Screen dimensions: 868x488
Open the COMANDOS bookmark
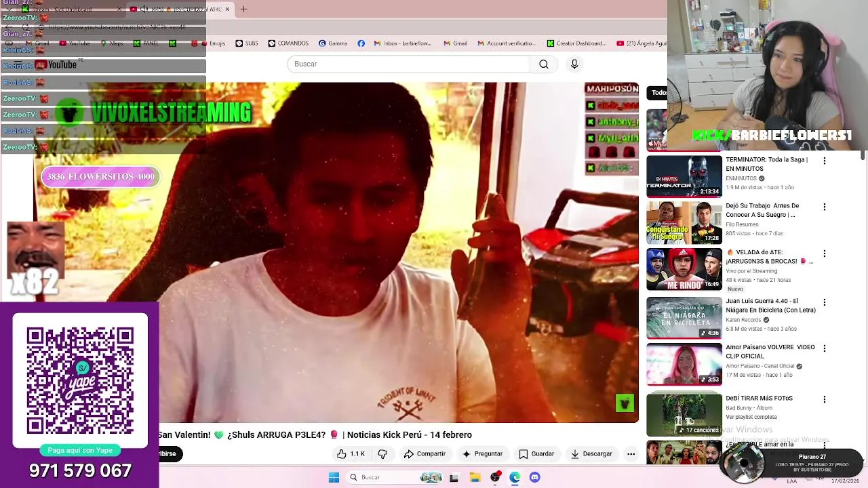tap(288, 43)
